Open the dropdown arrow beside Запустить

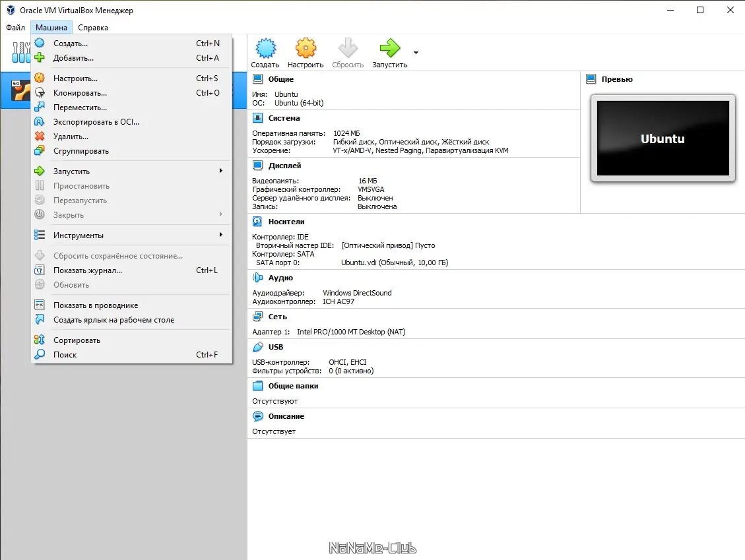[x=416, y=53]
